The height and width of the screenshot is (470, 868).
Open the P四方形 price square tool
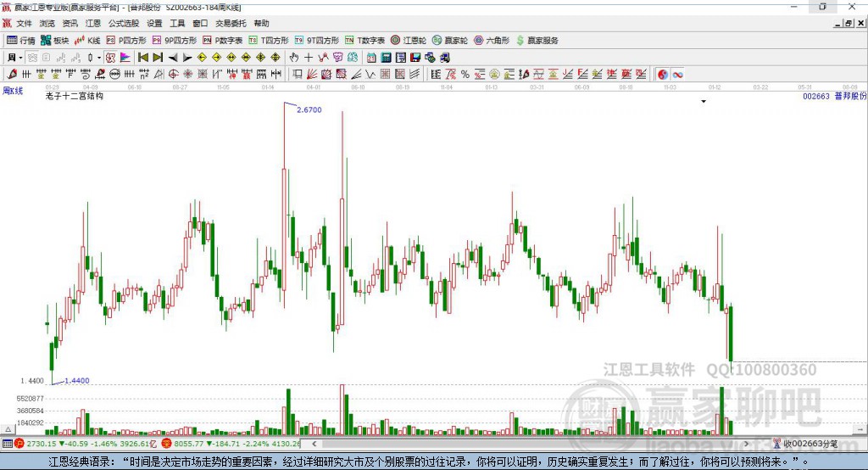click(126, 41)
